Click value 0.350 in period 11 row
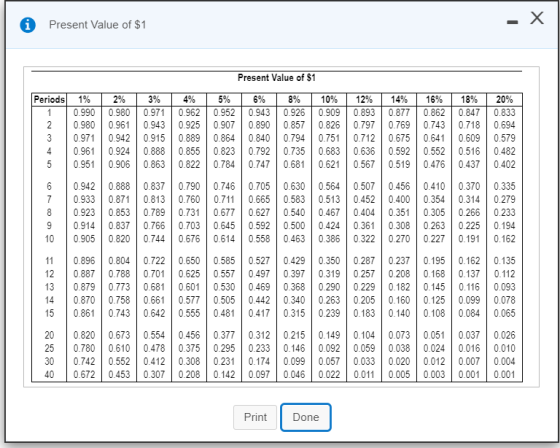560x448 pixels. click(329, 261)
